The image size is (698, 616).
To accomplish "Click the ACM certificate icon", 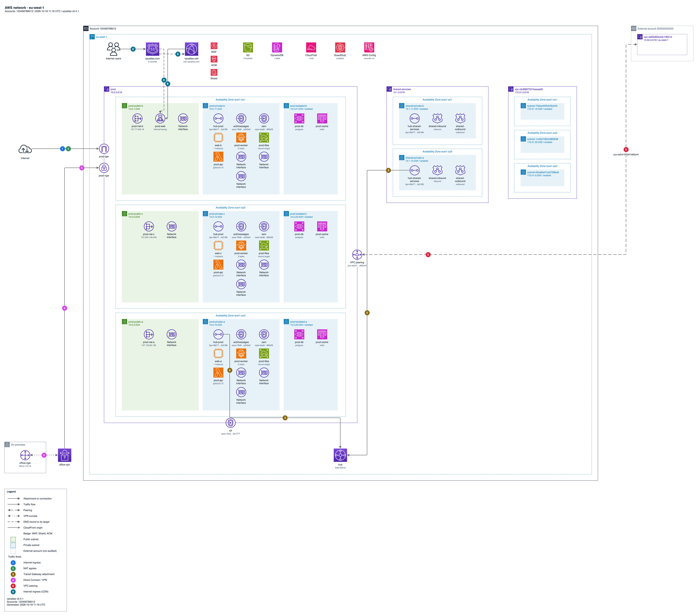I will [214, 59].
